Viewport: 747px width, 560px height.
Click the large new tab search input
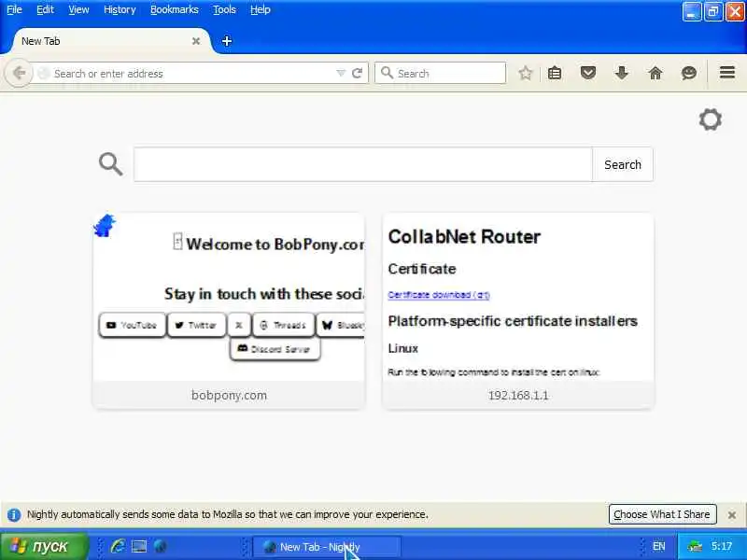pyautogui.click(x=363, y=164)
